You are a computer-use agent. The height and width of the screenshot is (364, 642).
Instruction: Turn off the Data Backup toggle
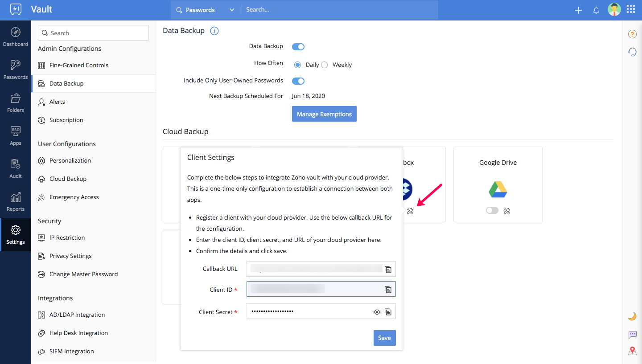coord(298,46)
